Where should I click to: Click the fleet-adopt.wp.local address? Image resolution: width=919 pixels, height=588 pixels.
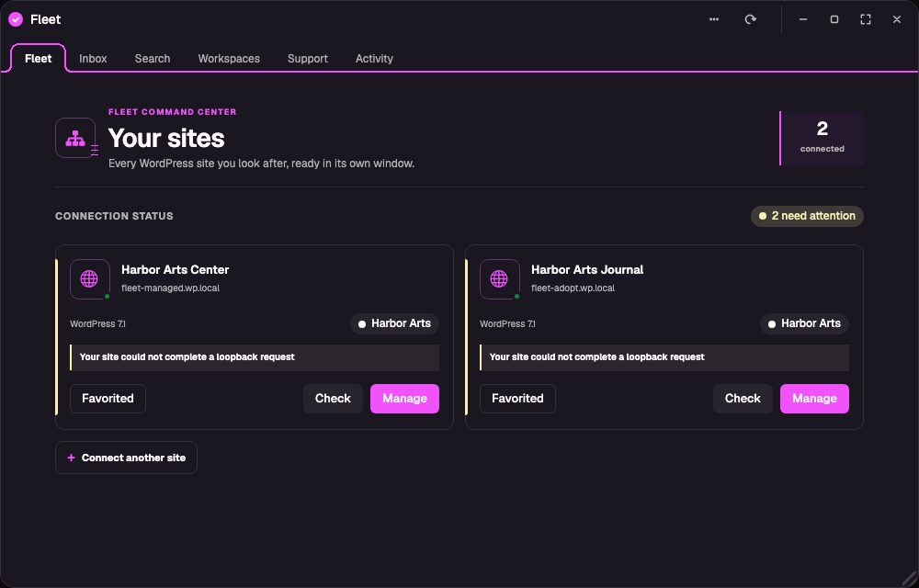coord(573,288)
